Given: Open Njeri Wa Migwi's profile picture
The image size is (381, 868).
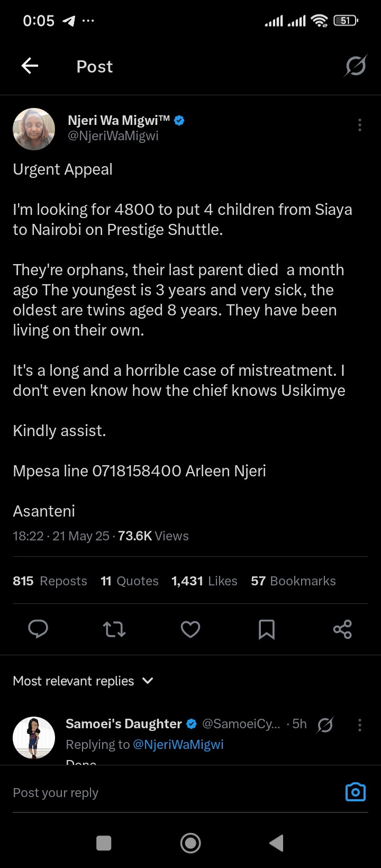Looking at the screenshot, I should pos(34,129).
